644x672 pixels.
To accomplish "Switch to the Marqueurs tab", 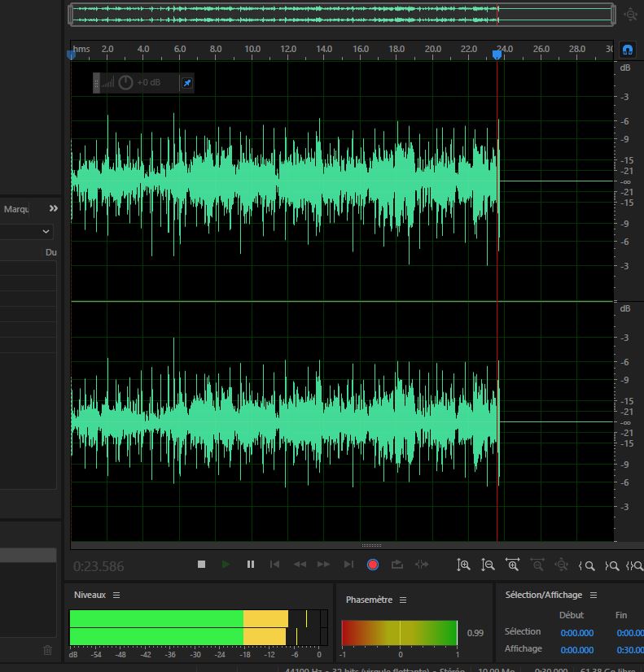I will [x=16, y=209].
